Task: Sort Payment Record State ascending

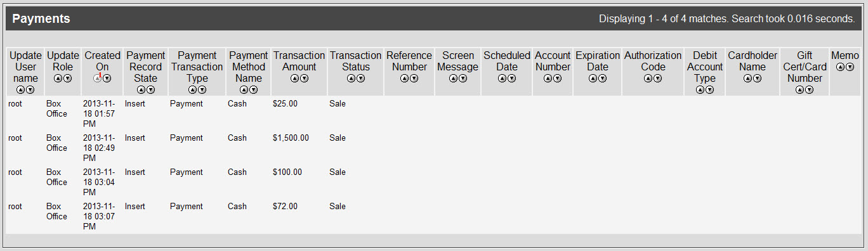Action: pos(141,90)
